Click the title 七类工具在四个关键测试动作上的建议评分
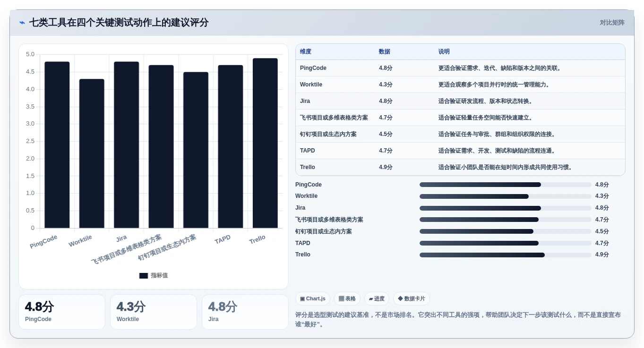The width and height of the screenshot is (644, 348). [119, 23]
